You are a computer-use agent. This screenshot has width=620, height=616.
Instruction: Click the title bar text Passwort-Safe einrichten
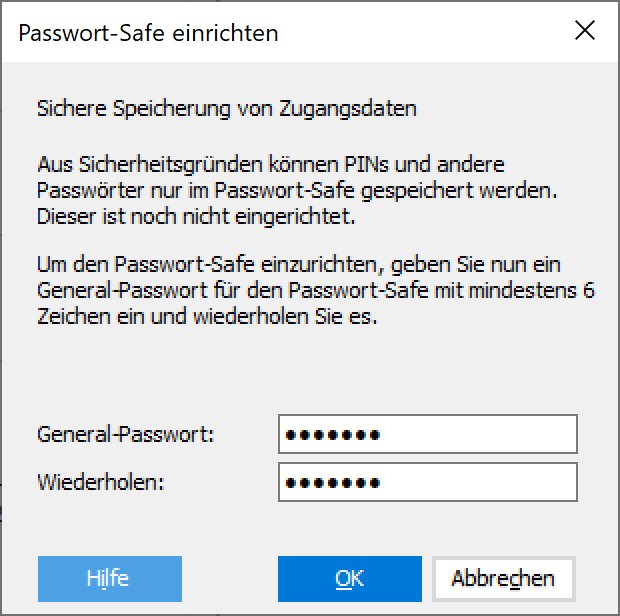(148, 33)
